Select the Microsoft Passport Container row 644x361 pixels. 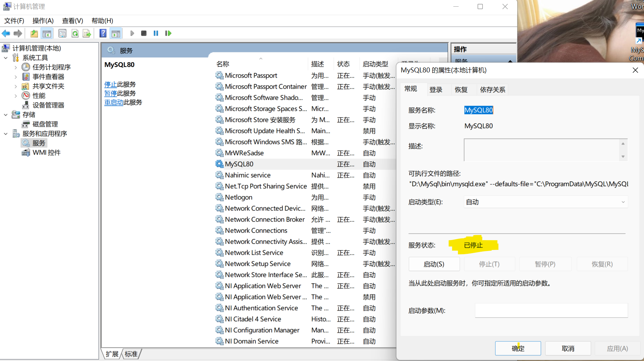(305, 86)
